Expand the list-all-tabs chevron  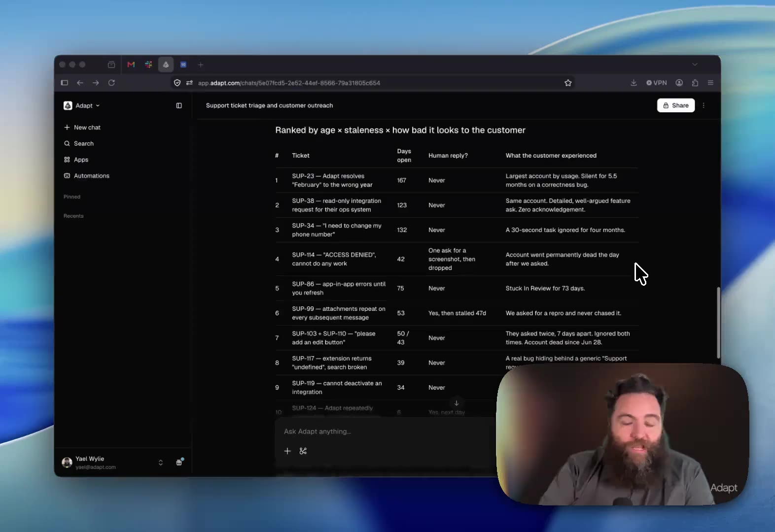(695, 65)
